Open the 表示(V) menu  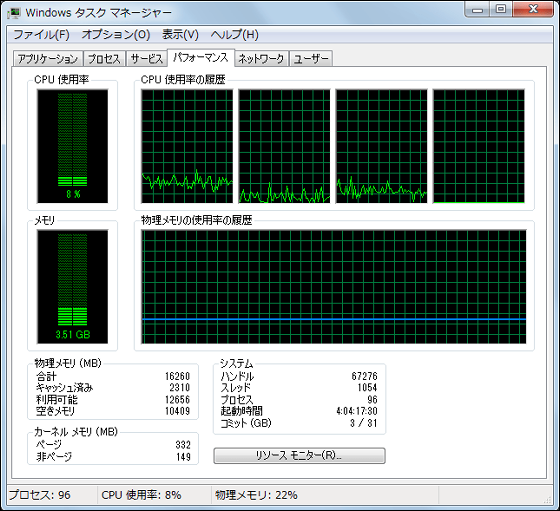180,35
